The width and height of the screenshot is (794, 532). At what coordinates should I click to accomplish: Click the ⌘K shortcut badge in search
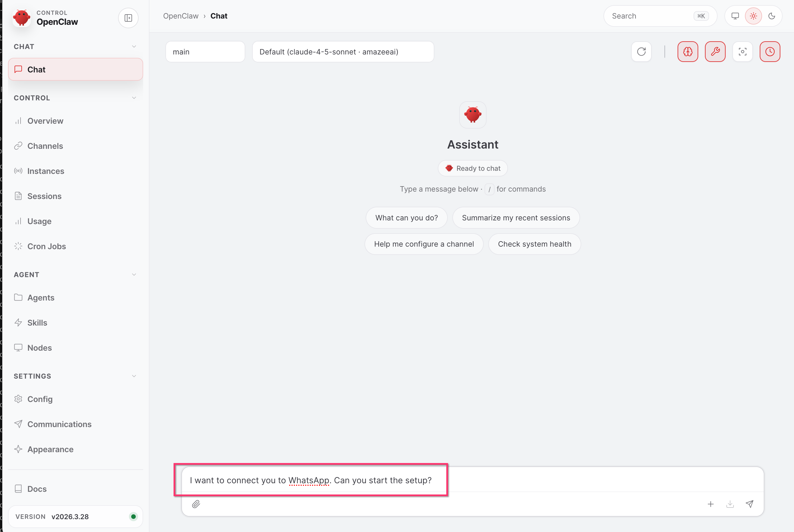point(701,16)
